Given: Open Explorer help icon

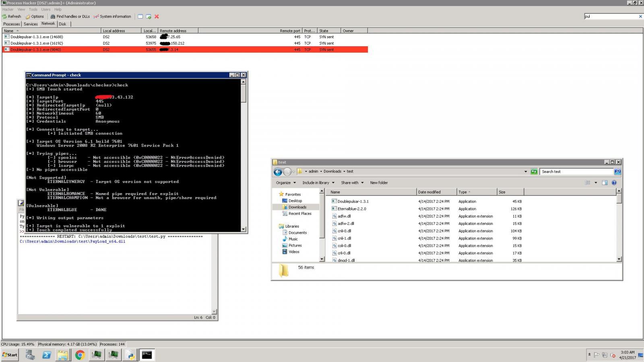Looking at the screenshot, I should [x=614, y=183].
